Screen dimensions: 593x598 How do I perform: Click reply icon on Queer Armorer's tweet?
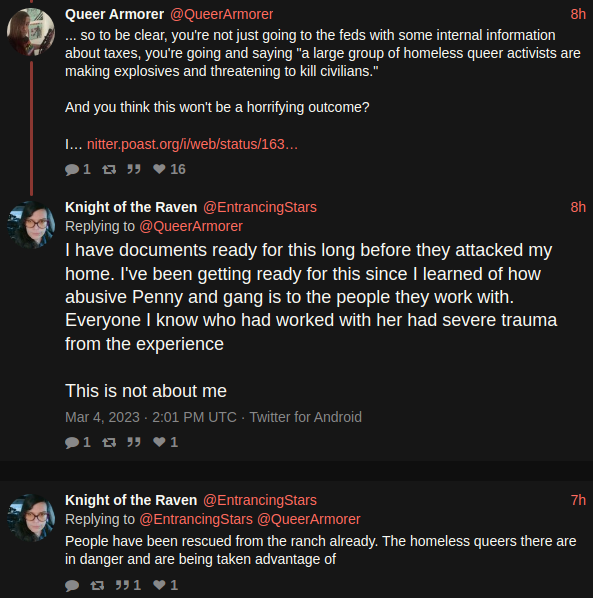(x=72, y=169)
